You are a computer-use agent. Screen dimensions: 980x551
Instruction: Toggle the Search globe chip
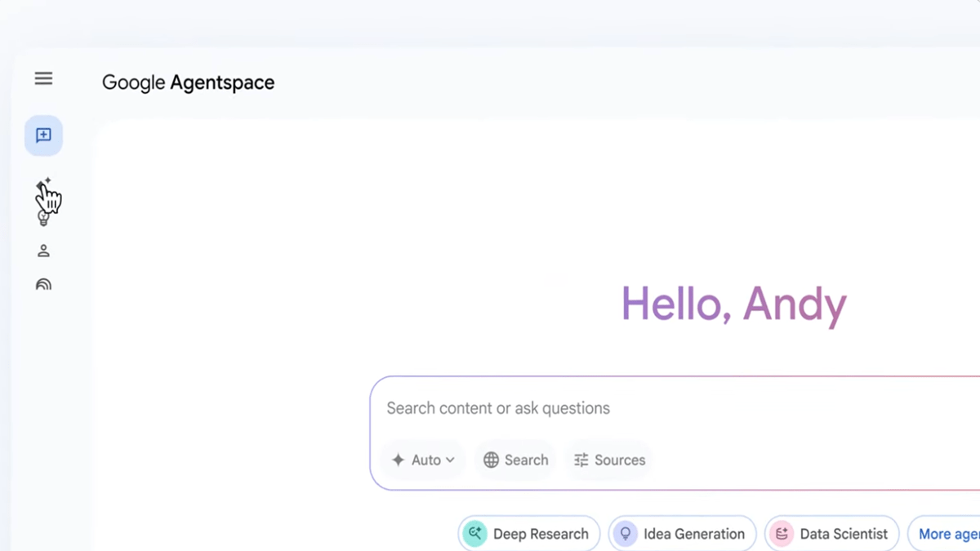point(515,460)
